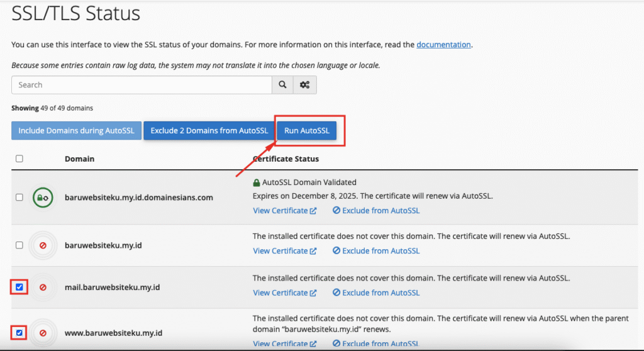Screen dimensions: 644x351
Task: Click red prohibited status icon for mail.baruwebsiteku.my.id
Action: coord(43,287)
